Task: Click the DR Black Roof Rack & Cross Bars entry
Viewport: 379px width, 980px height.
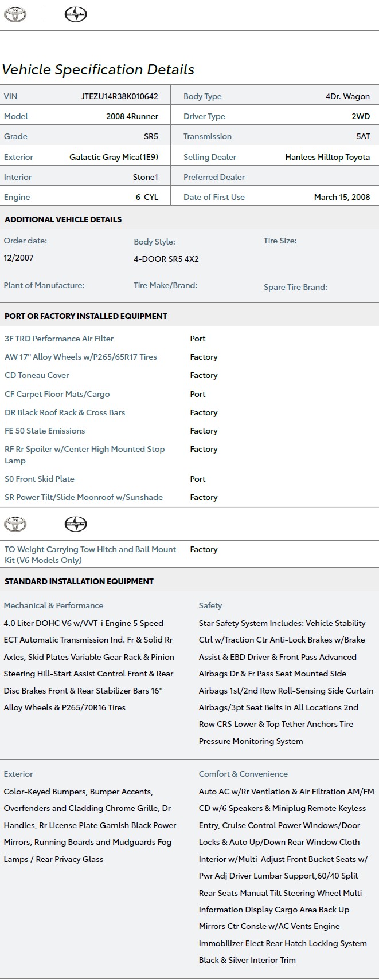Action: click(65, 412)
